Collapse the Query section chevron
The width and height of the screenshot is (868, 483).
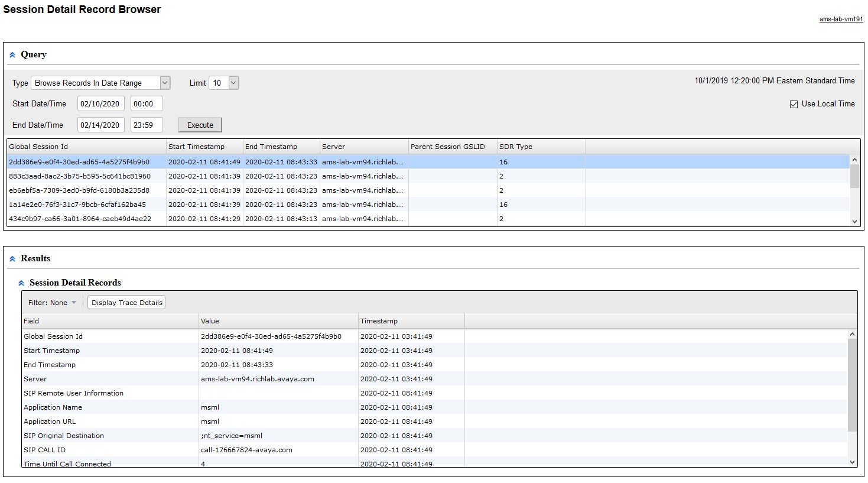tap(12, 55)
